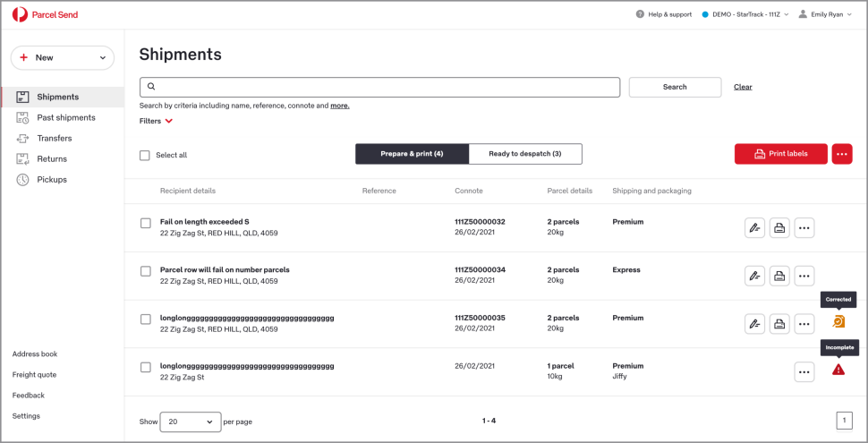This screenshot has height=443, width=868.
Task: Expand the Filters chevron
Action: point(168,121)
